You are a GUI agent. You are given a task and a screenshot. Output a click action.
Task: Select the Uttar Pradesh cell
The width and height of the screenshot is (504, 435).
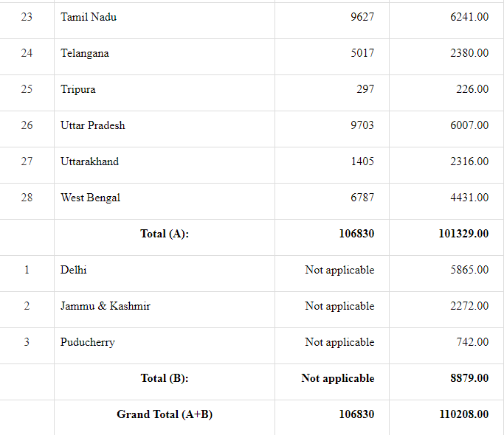click(x=93, y=125)
